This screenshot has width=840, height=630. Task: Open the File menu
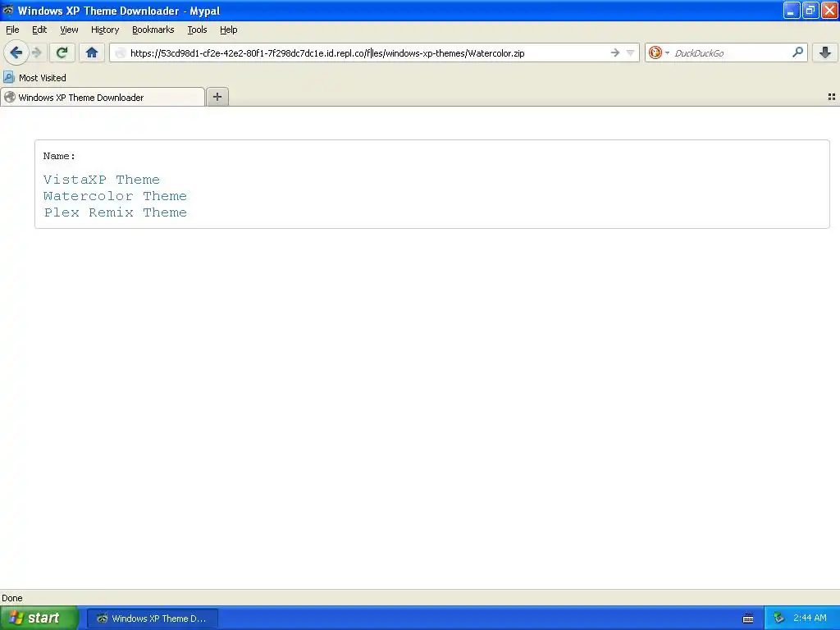pos(12,30)
